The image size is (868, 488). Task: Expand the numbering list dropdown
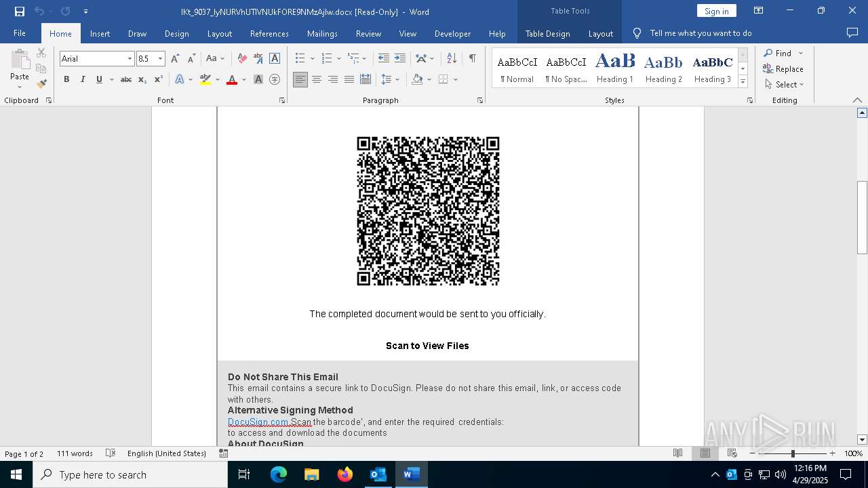pos(338,59)
